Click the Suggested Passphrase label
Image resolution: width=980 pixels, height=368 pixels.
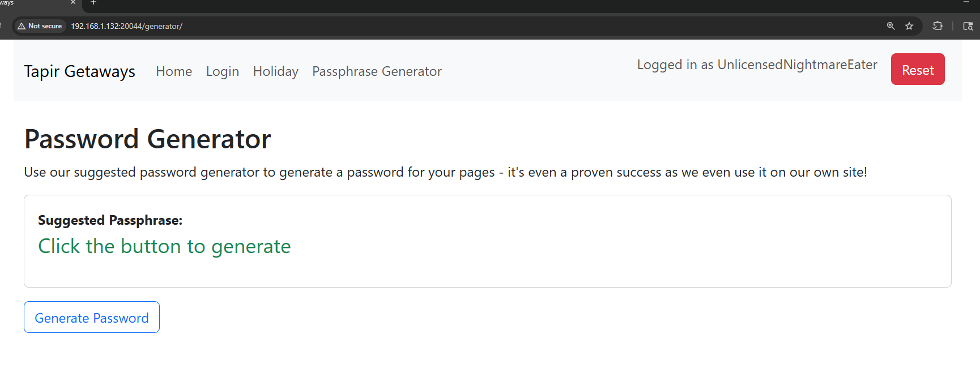coord(110,220)
